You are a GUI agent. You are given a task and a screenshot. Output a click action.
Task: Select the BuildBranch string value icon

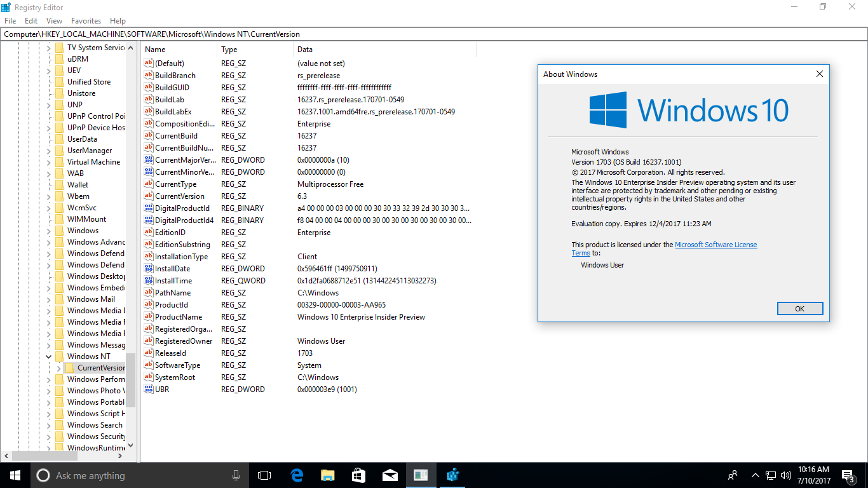(x=149, y=76)
